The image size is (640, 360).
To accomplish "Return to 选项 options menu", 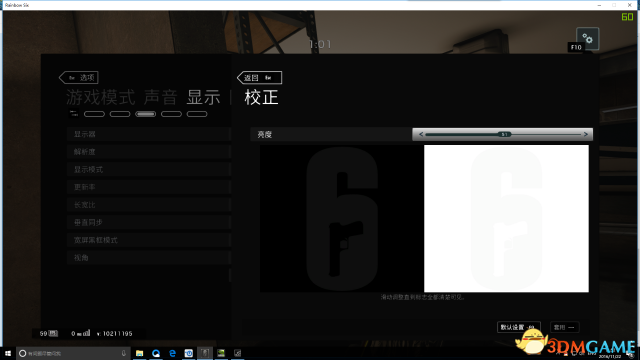I will [x=79, y=78].
